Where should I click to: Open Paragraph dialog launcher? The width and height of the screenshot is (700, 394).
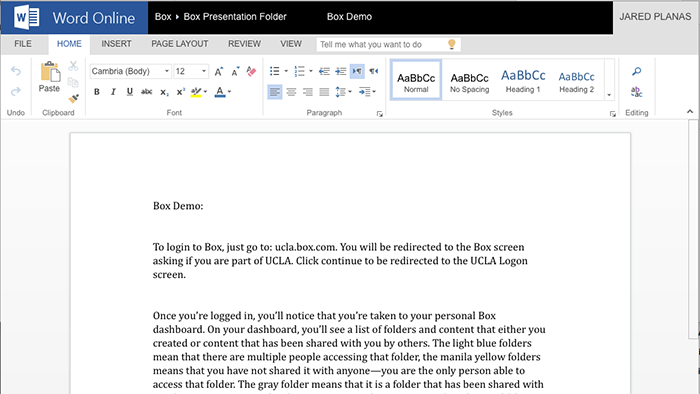point(379,114)
